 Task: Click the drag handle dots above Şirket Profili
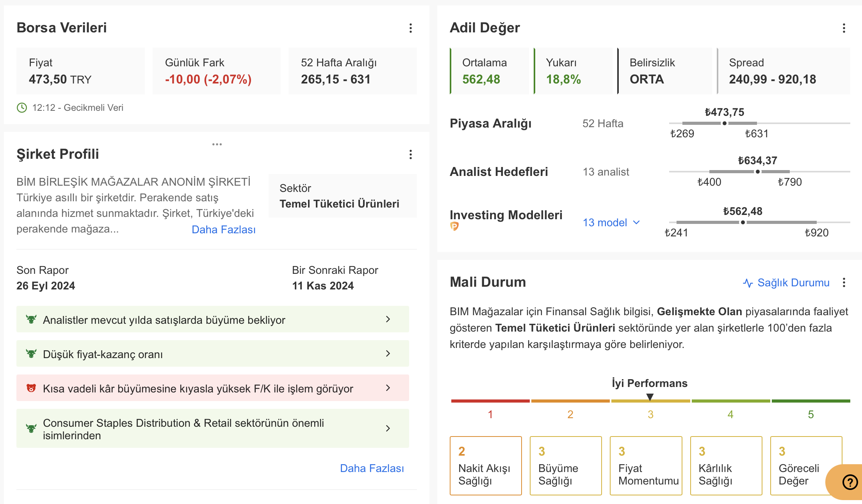[217, 144]
